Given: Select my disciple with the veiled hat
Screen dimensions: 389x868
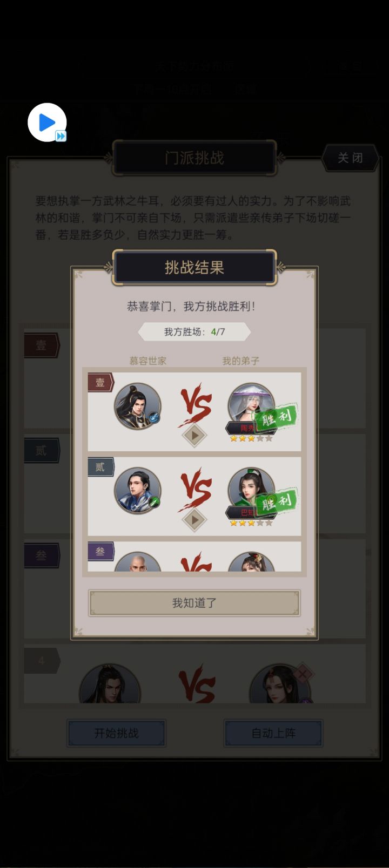Looking at the screenshot, I should [251, 405].
